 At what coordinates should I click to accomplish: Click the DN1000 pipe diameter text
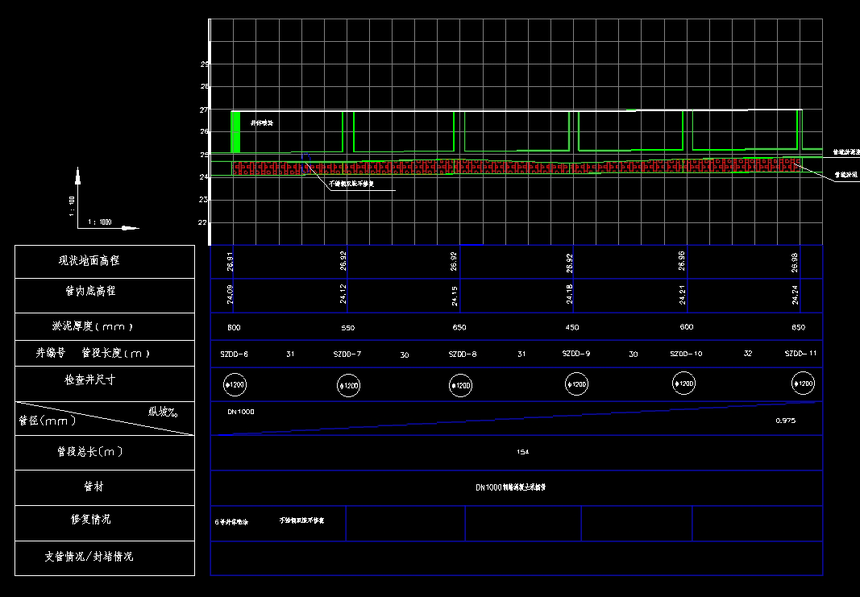(x=241, y=412)
